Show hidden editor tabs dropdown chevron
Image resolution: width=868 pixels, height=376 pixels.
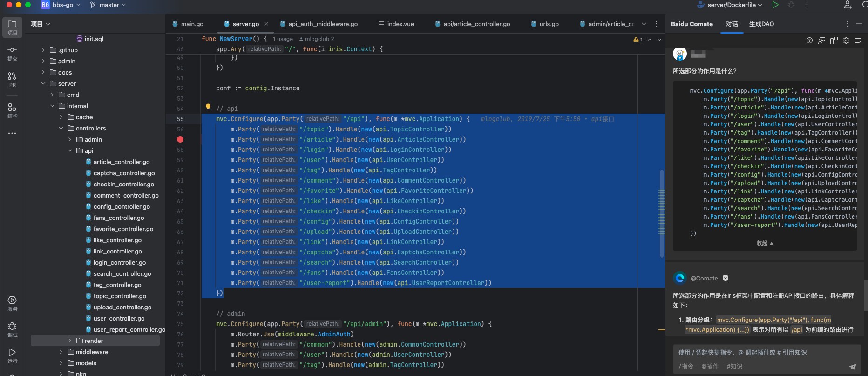coord(644,24)
